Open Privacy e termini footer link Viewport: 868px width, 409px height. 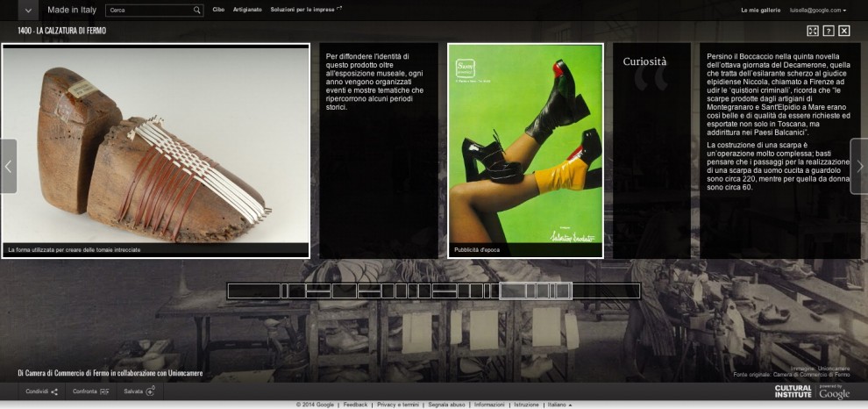pyautogui.click(x=398, y=405)
